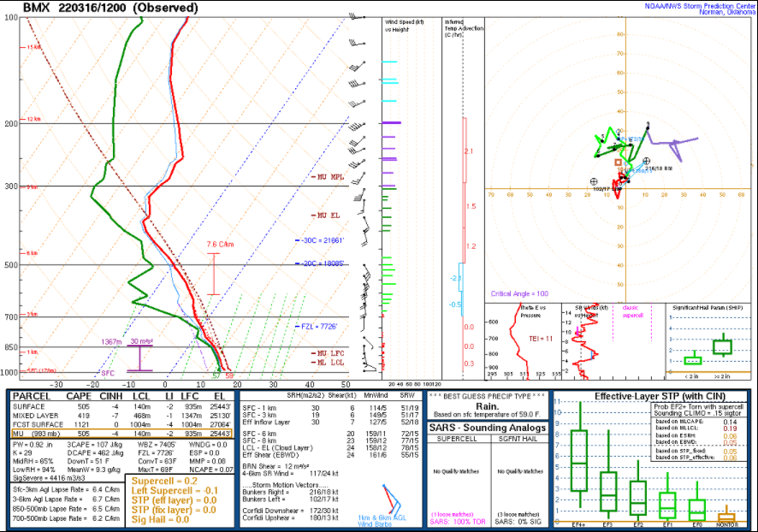Click the 'SARS - Sounding Analogs' header
Image resolution: width=758 pixels, height=532 pixels.
pos(488,428)
